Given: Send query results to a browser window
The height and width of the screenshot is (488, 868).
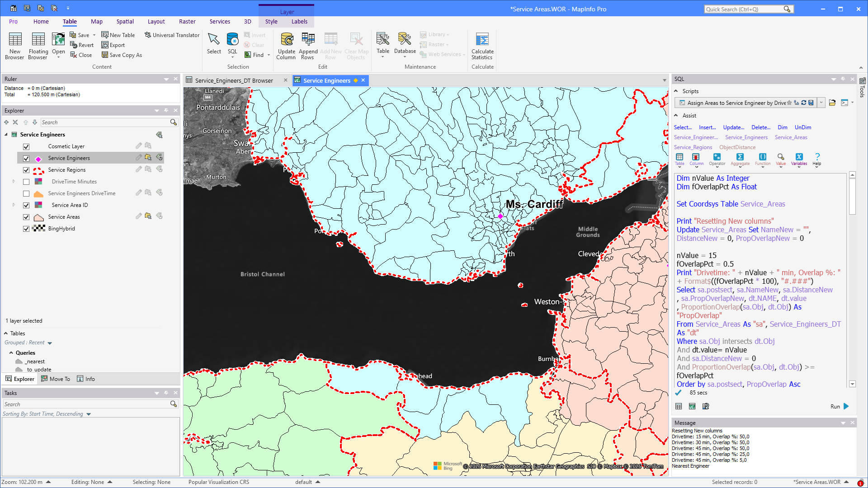Looking at the screenshot, I should pyautogui.click(x=679, y=406).
